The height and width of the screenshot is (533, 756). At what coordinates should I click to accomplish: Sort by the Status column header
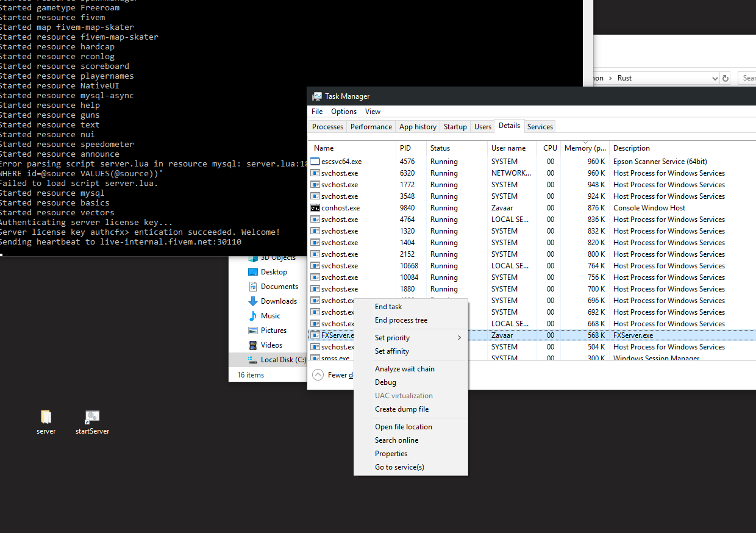tap(457, 148)
